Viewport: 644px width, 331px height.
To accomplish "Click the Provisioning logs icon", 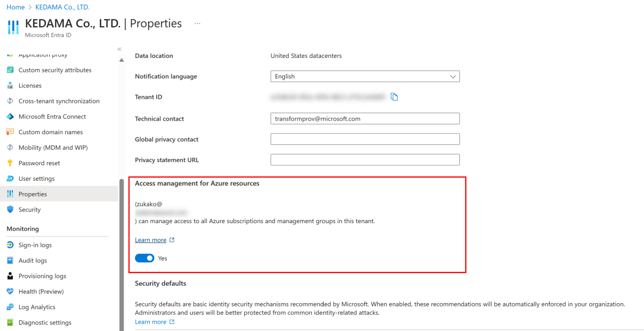I will (x=10, y=276).
